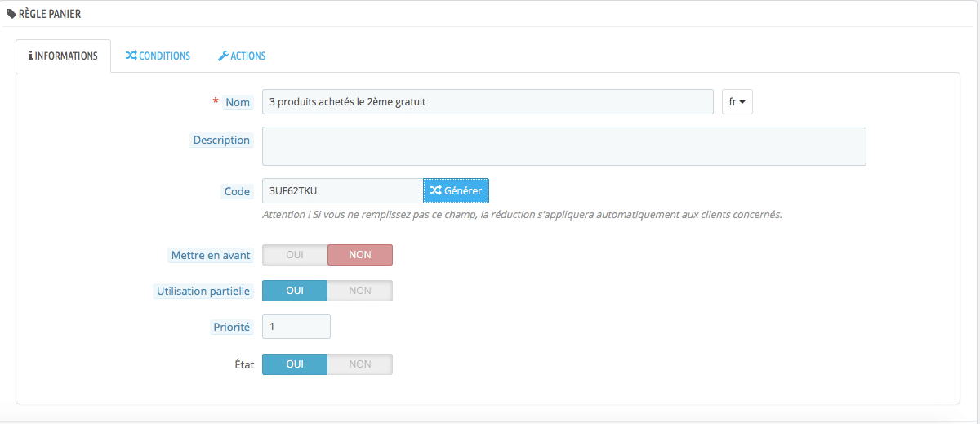980x424 pixels.
Task: Click the wrench icon on Actions tab
Action: [x=223, y=56]
